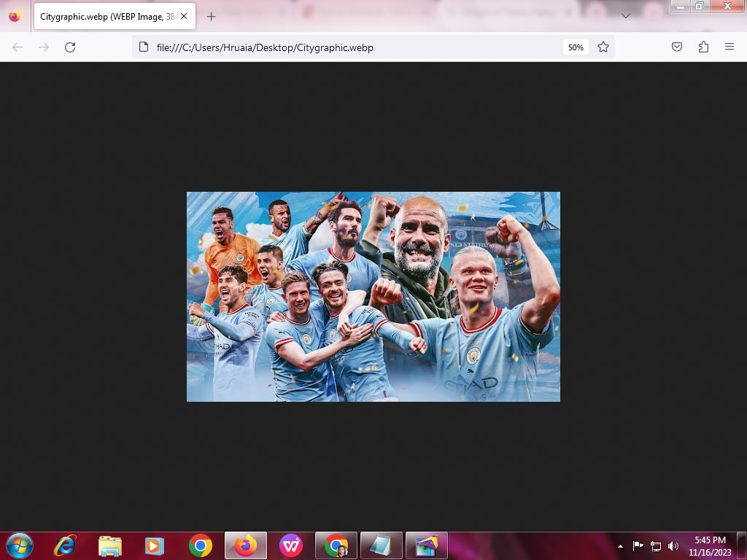Reload the current page
Image resolution: width=747 pixels, height=560 pixels.
[x=70, y=47]
